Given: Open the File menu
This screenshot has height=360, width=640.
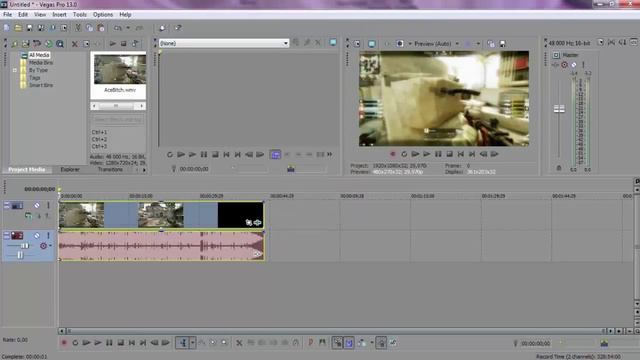Looking at the screenshot, I should tap(7, 14).
